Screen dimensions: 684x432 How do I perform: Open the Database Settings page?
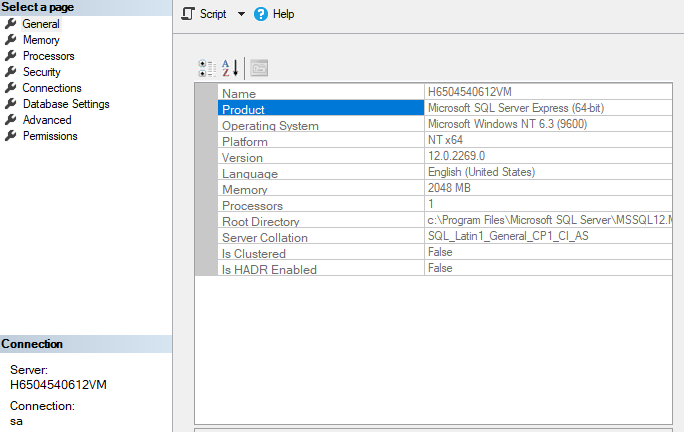[66, 104]
